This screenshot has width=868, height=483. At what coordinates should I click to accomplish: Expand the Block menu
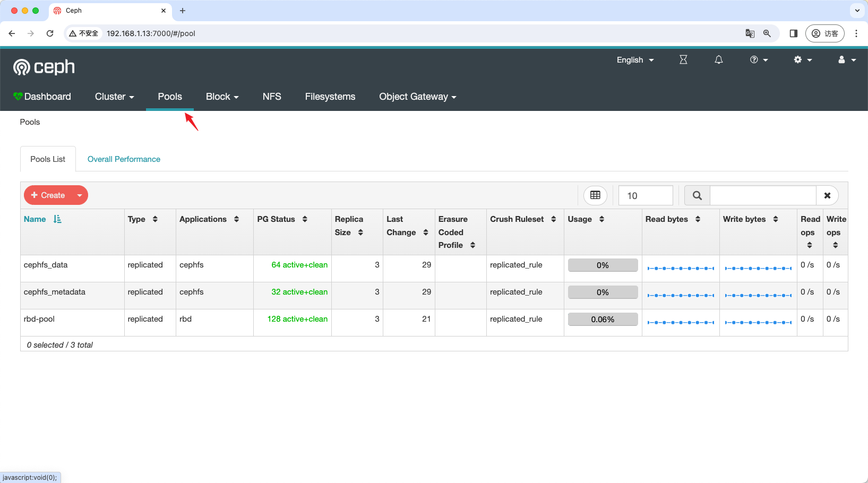click(x=222, y=97)
